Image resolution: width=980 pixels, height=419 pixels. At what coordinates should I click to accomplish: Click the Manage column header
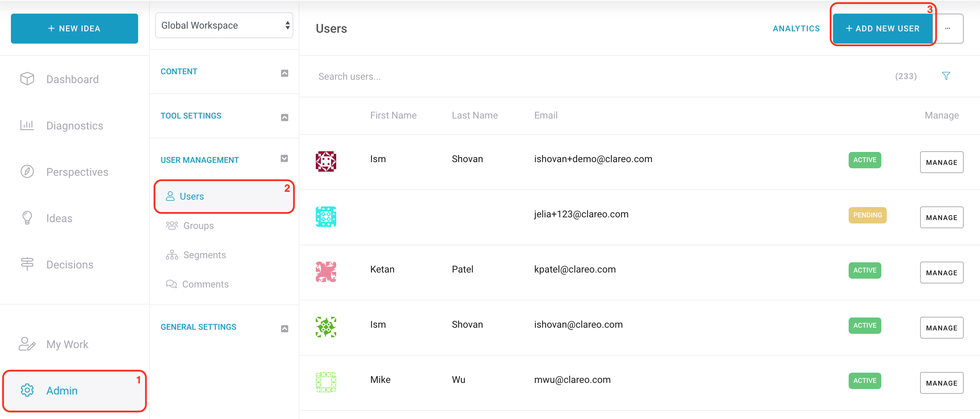(942, 115)
